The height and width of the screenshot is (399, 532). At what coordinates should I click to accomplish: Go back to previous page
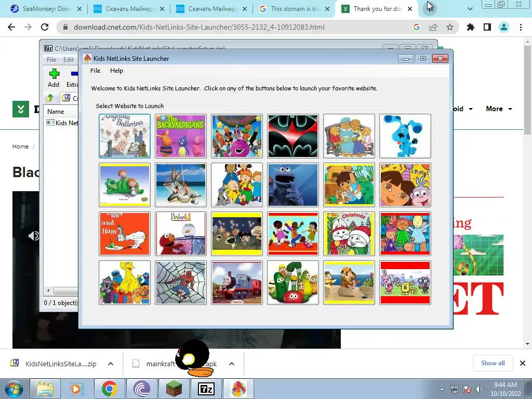point(11,27)
